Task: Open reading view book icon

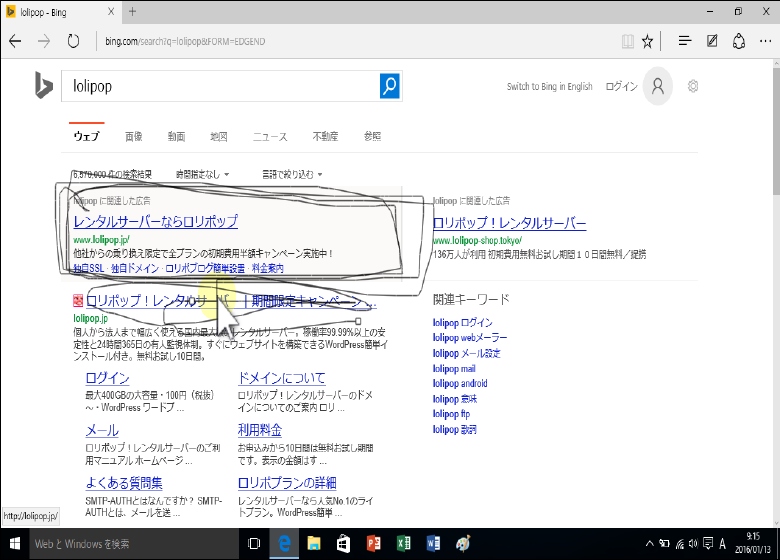Action: [628, 41]
